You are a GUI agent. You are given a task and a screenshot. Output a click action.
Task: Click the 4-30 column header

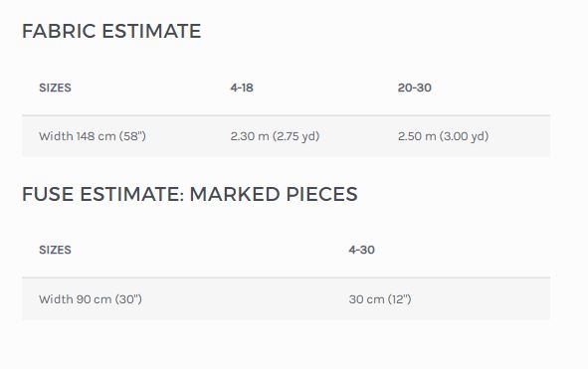[x=361, y=250]
